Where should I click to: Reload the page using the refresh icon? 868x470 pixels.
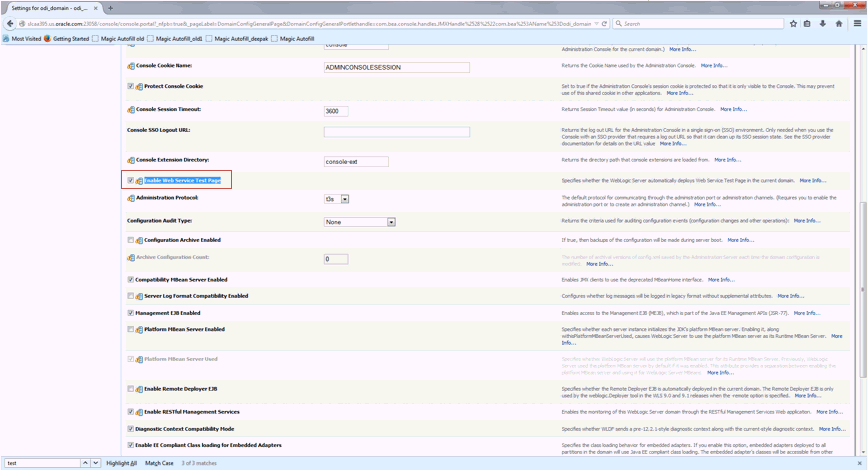pos(604,24)
